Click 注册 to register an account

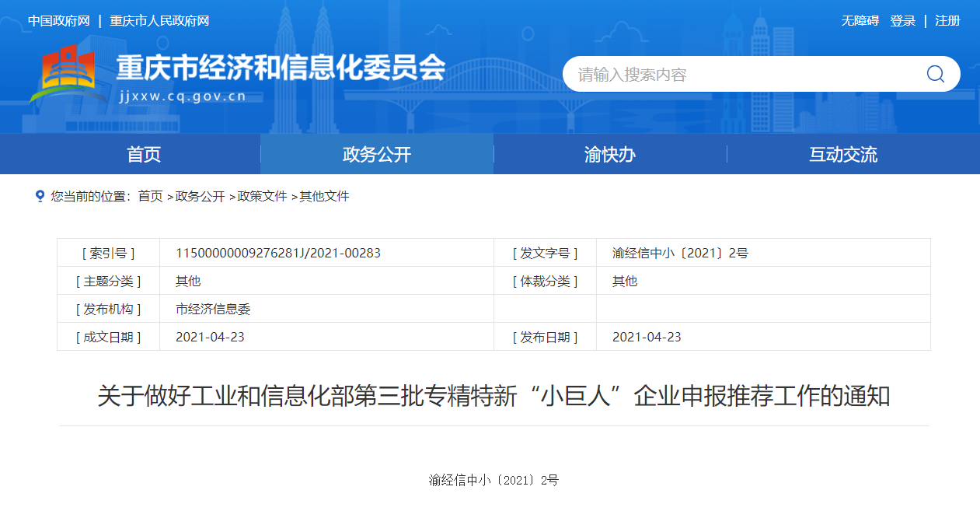[x=947, y=21]
